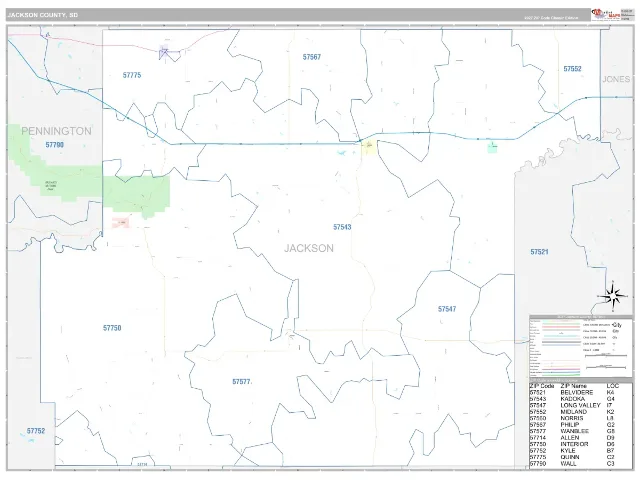Click MIDLAND in the ZIP index table

(x=573, y=412)
